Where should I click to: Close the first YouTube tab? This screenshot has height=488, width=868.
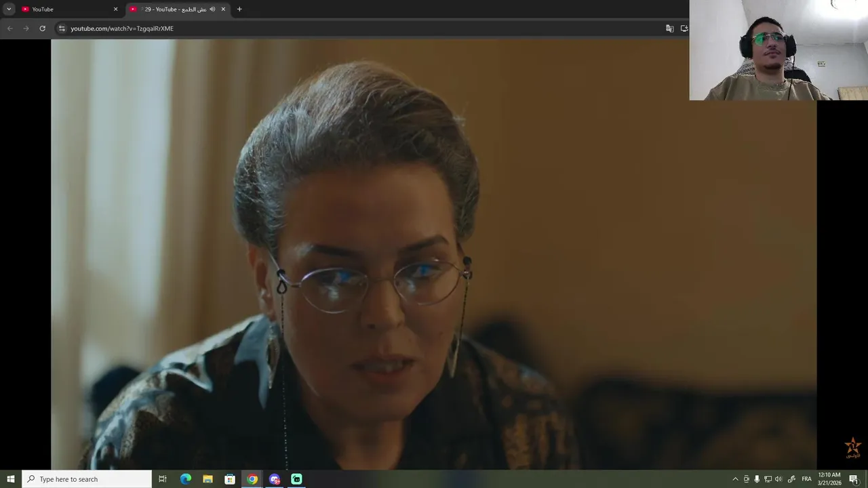115,9
